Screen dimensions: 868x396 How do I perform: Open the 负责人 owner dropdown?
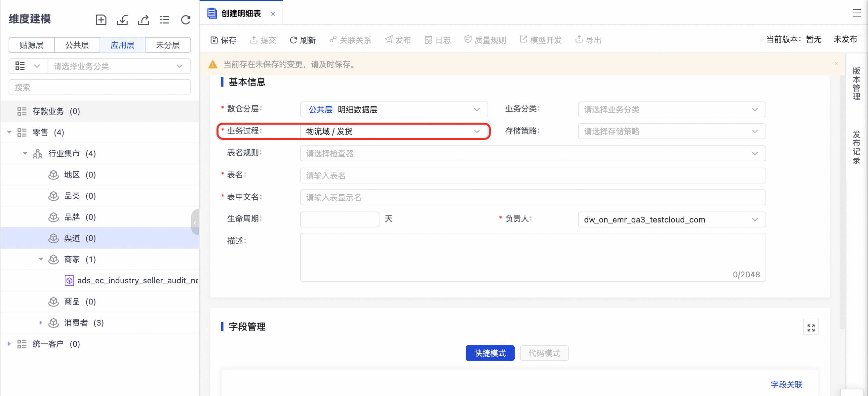coord(672,219)
